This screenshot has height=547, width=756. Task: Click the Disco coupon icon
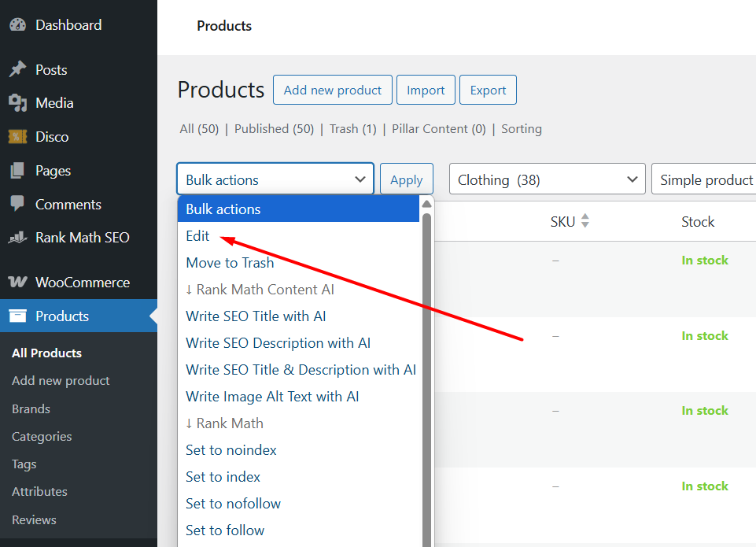[18, 136]
